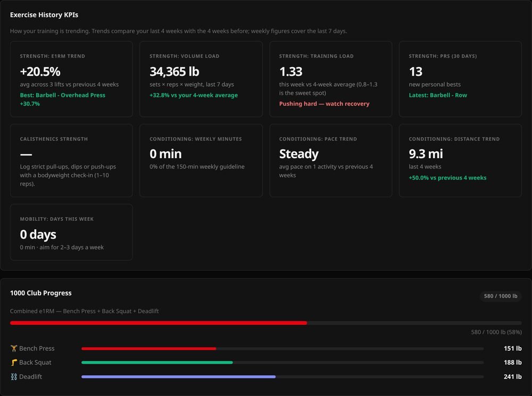Click the '0 days' mobility value

38,235
